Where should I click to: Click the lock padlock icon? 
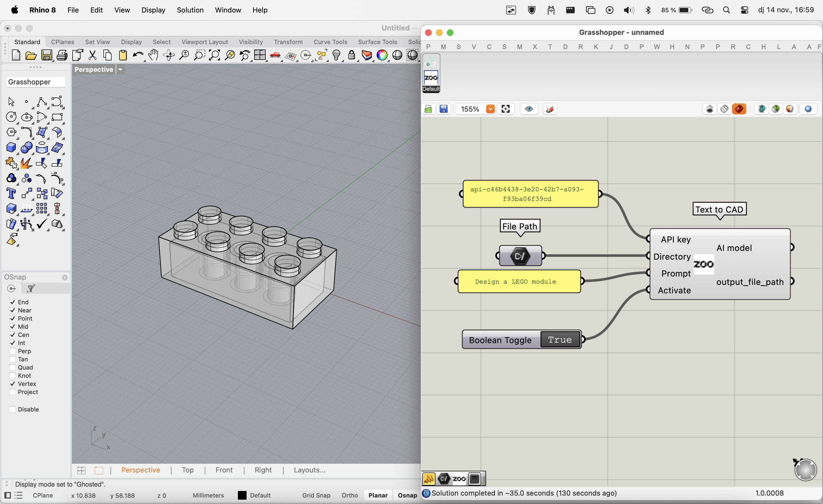pyautogui.click(x=351, y=55)
